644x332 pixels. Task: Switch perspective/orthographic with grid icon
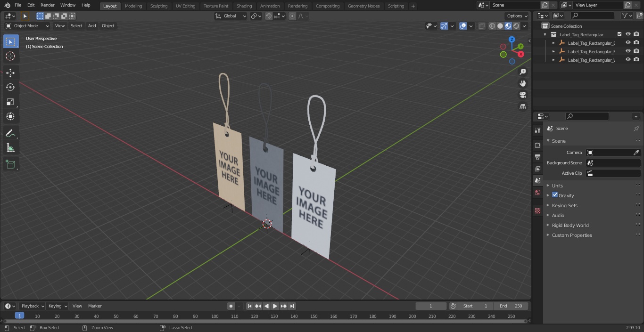pyautogui.click(x=522, y=107)
